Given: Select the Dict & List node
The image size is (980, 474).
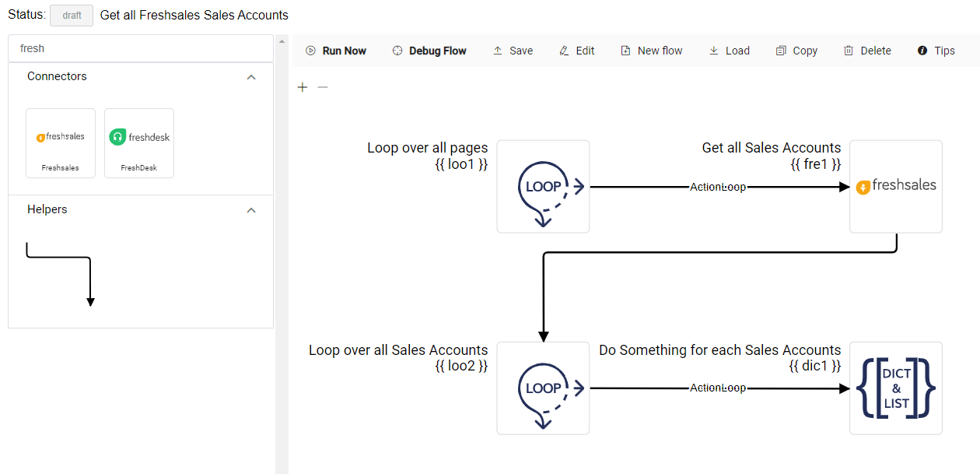Looking at the screenshot, I should (896, 388).
